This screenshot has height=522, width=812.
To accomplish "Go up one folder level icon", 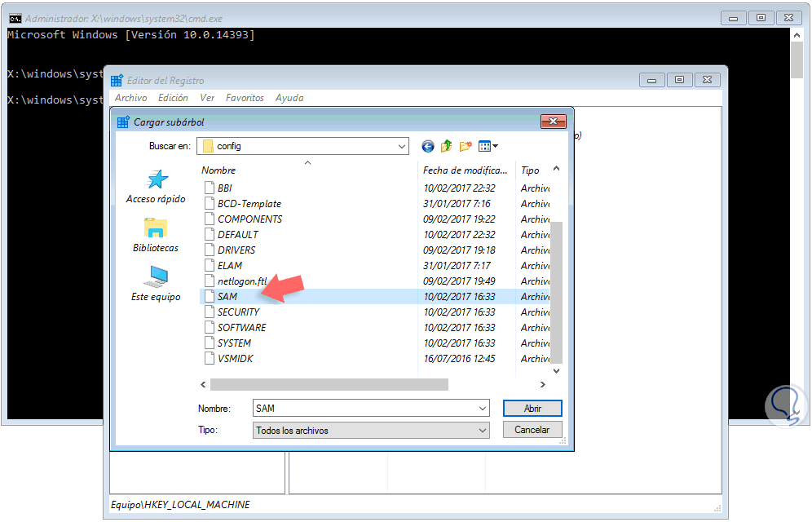I will point(446,147).
